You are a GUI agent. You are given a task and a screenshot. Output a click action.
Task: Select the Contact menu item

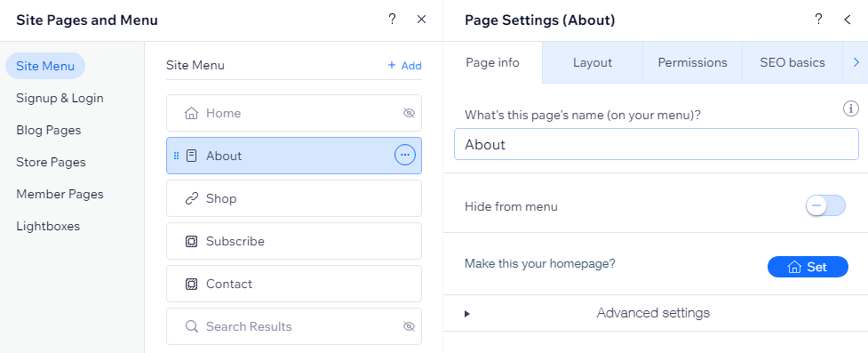(x=294, y=284)
